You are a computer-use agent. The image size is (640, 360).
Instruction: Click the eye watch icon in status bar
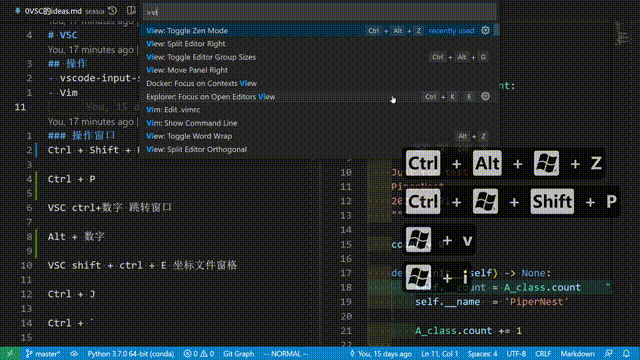click(x=74, y=353)
